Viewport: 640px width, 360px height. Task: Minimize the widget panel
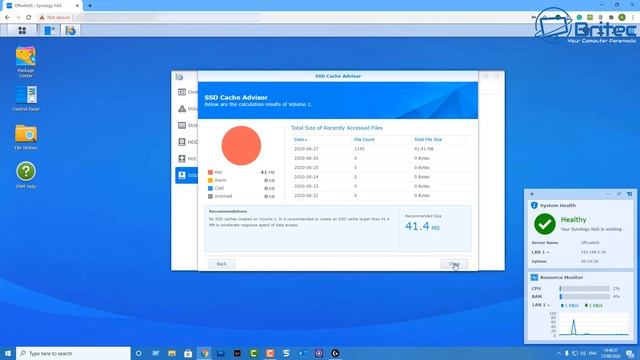pos(608,194)
